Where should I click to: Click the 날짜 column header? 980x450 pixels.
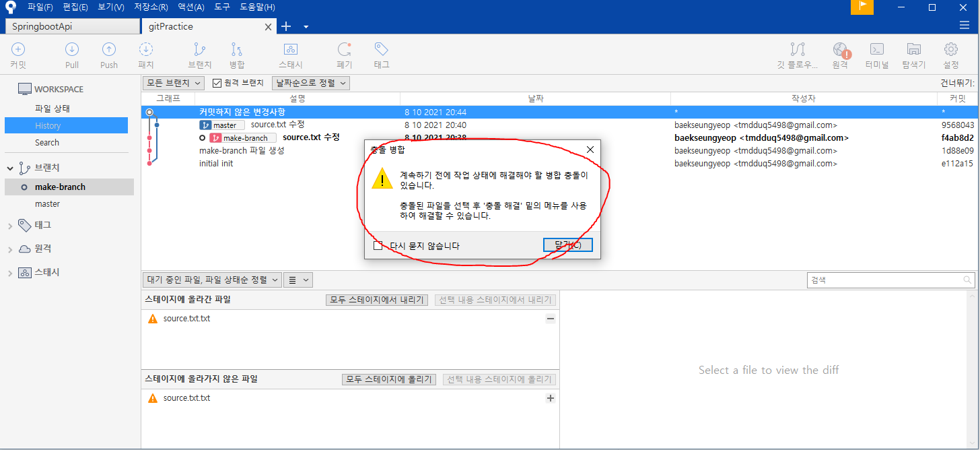[535, 98]
